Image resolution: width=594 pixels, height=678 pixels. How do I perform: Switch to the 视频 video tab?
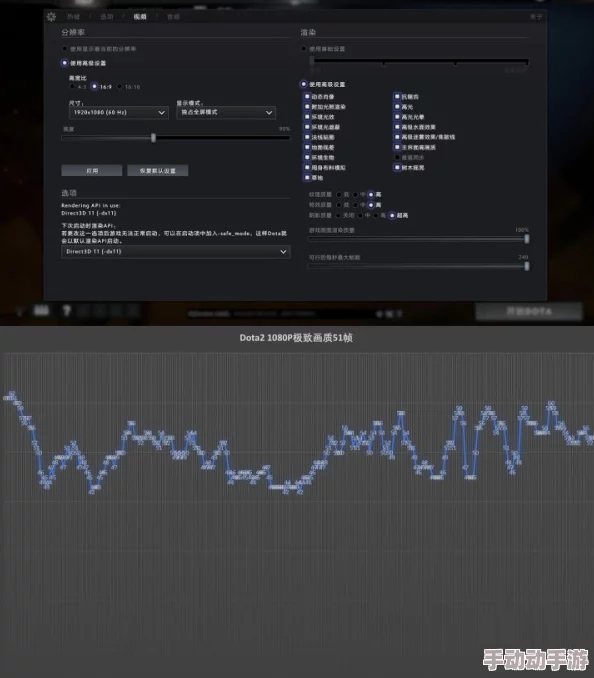140,17
